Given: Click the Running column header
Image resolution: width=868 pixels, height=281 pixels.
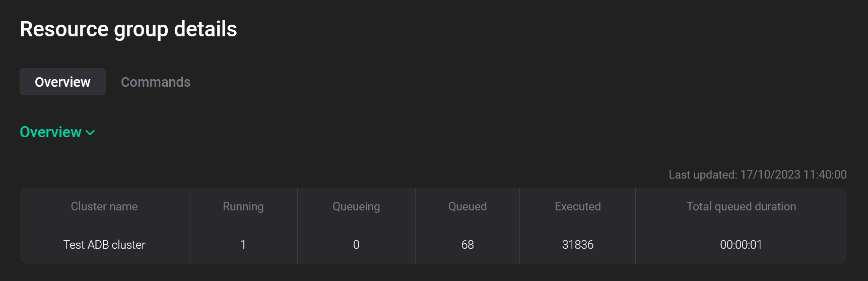Looking at the screenshot, I should pyautogui.click(x=243, y=206).
